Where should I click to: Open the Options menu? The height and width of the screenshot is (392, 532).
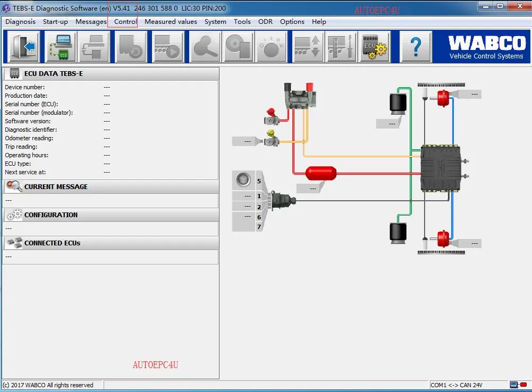[x=292, y=22]
